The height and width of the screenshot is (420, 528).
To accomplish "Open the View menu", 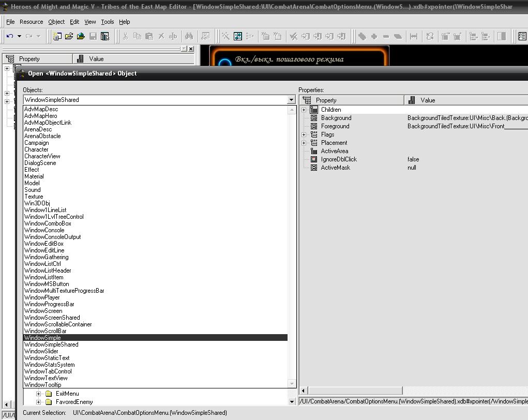I will (90, 22).
